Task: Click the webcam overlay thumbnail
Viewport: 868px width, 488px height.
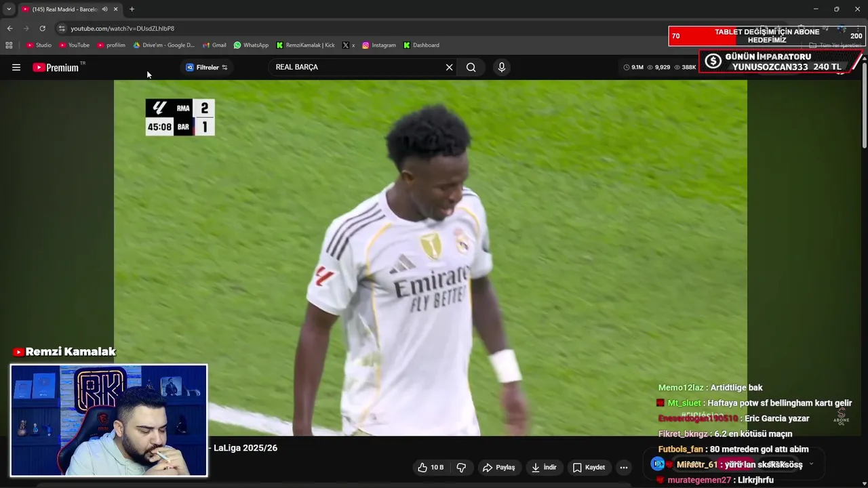Action: 108,420
